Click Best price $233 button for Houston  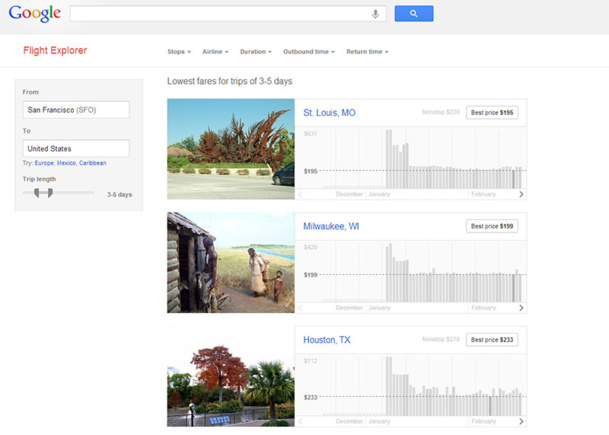(x=492, y=340)
